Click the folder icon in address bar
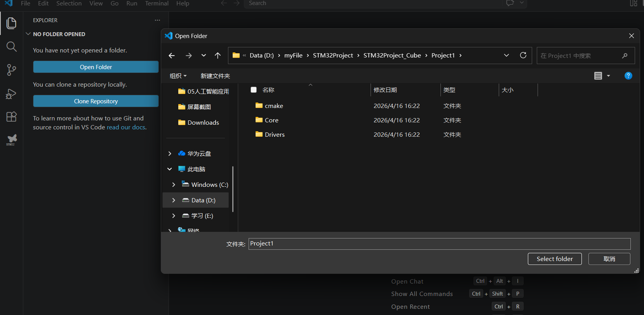The image size is (644, 315). point(236,55)
